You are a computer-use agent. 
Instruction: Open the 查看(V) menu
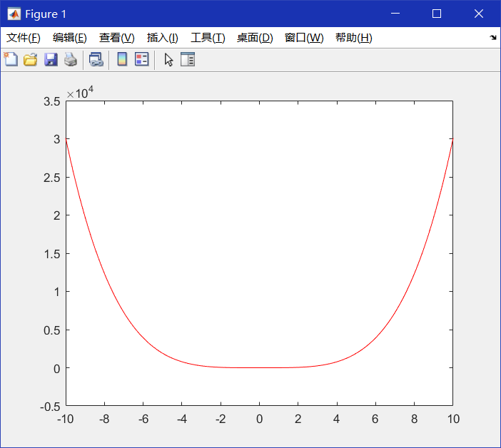click(116, 38)
